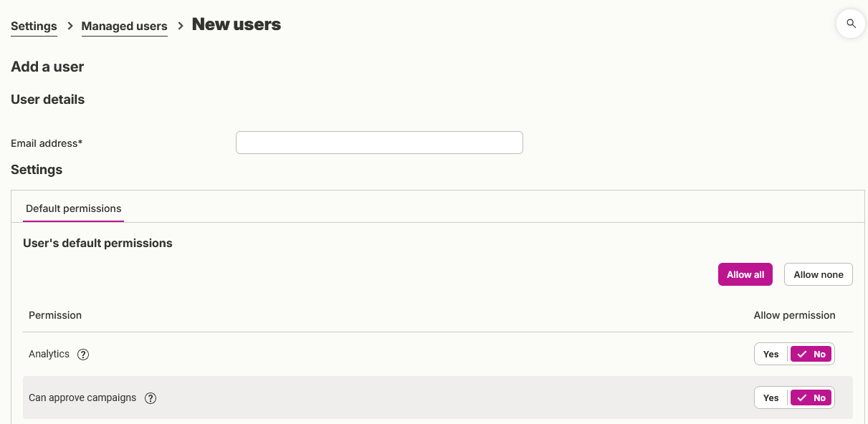Set Analytics permission to Yes
The height and width of the screenshot is (424, 868).
(771, 354)
